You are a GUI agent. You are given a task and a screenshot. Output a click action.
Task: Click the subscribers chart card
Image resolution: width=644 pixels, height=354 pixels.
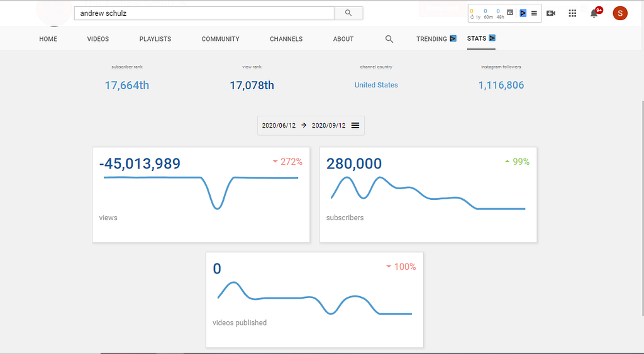[x=428, y=195]
